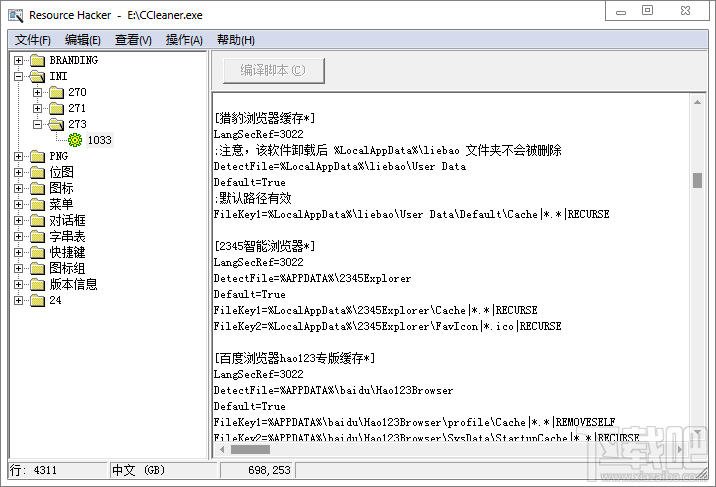The image size is (716, 487).
Task: Select the BRANDING folder icon
Action: point(37,60)
